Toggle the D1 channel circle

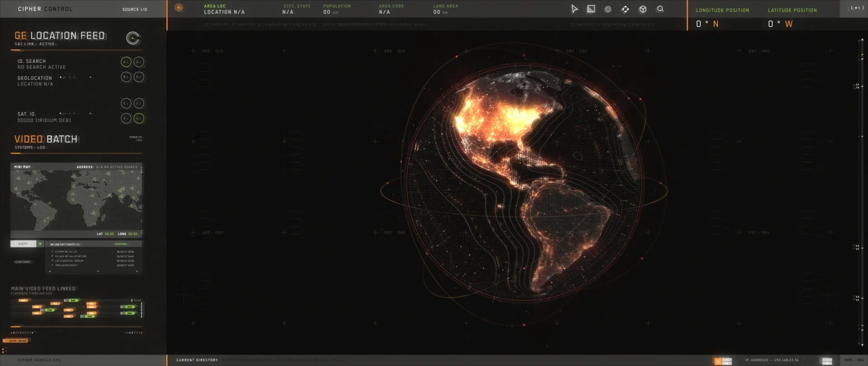pyautogui.click(x=126, y=118)
